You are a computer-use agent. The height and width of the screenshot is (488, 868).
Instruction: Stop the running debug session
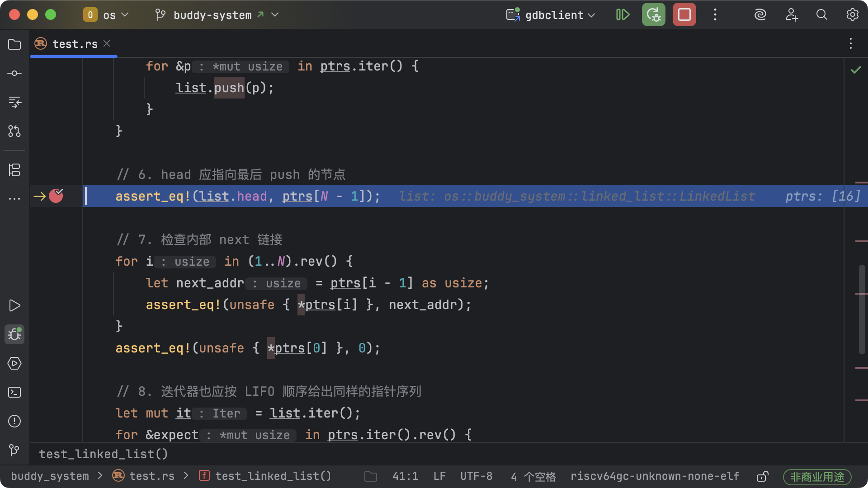(684, 15)
